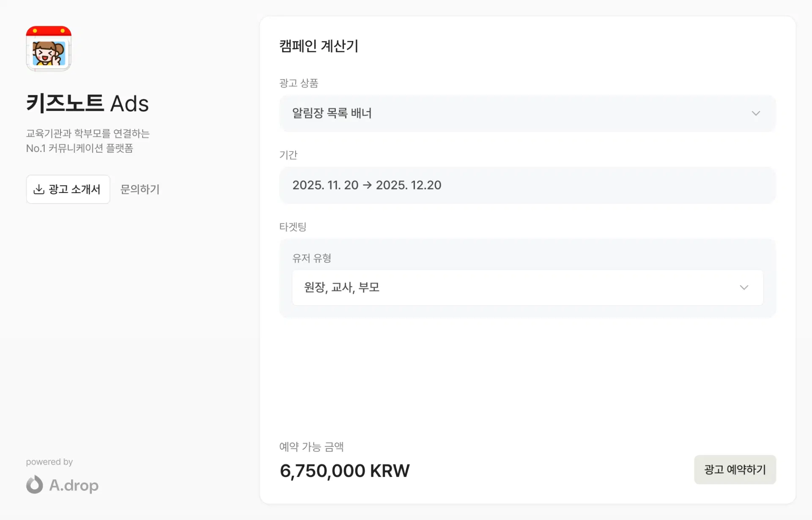Click the download icon beside 광고 소개서

point(39,189)
